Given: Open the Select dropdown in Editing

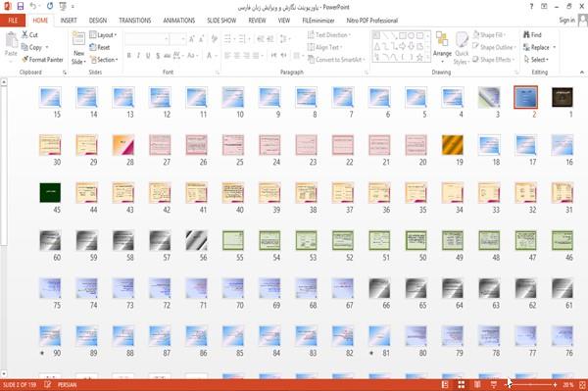Looking at the screenshot, I should (536, 60).
